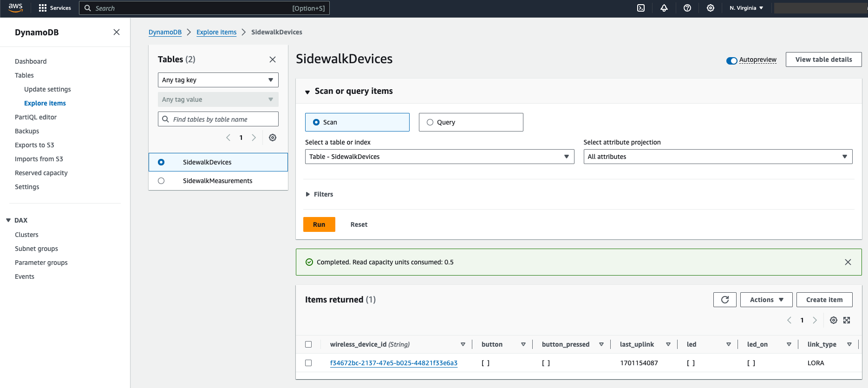Sort by last_uplink column arrow
This screenshot has height=388, width=868.
click(668, 344)
